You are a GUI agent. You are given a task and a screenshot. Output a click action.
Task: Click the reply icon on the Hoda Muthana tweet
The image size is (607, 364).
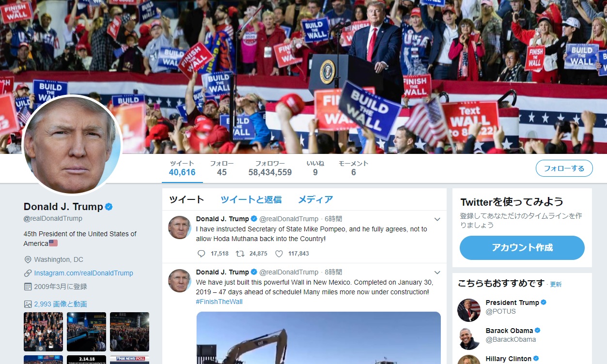(x=202, y=254)
